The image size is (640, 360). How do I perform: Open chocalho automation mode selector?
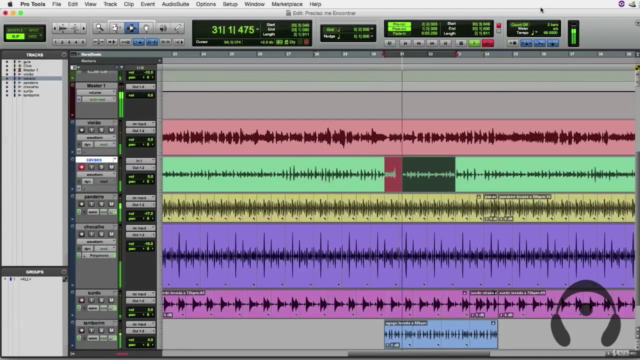(104, 249)
